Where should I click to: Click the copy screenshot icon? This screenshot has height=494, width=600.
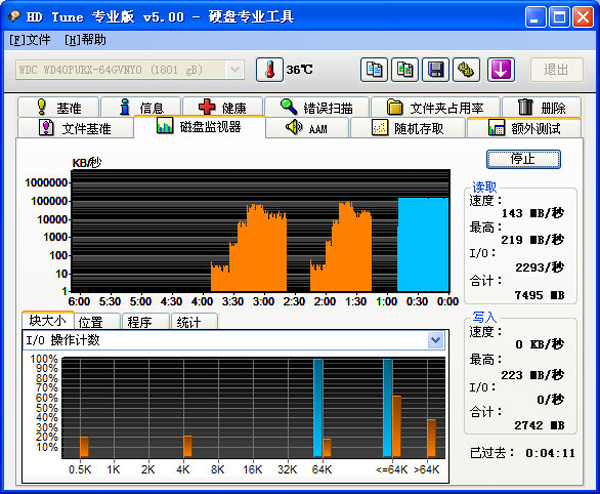405,70
